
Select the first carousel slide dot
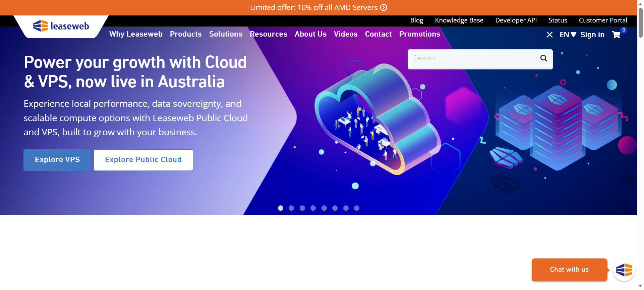point(281,208)
